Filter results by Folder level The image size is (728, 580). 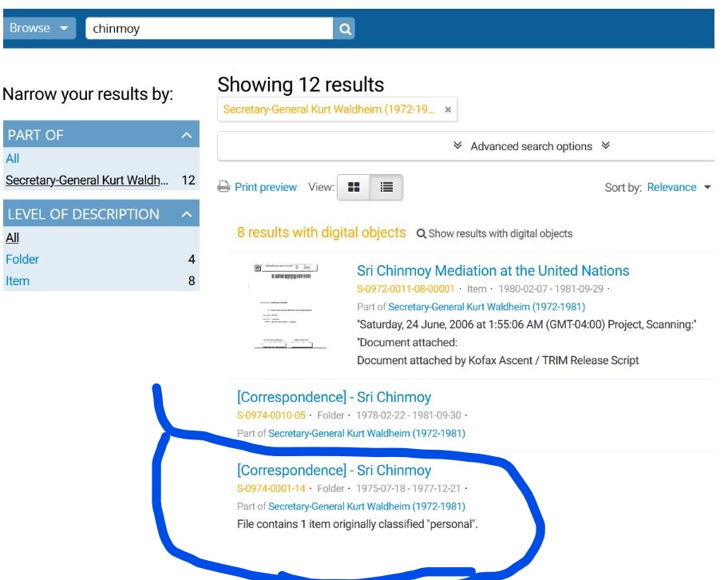[x=22, y=260]
